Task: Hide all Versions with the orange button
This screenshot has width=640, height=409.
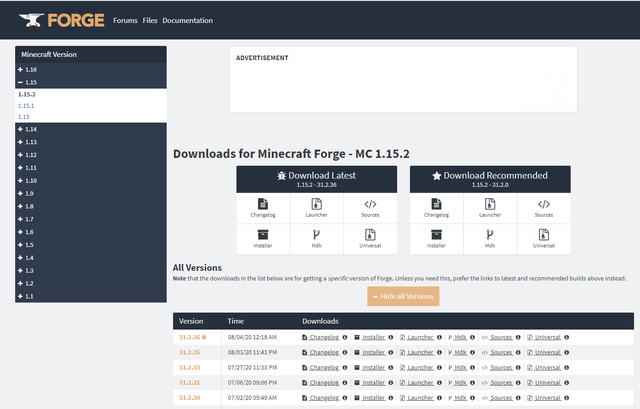Action: [403, 296]
